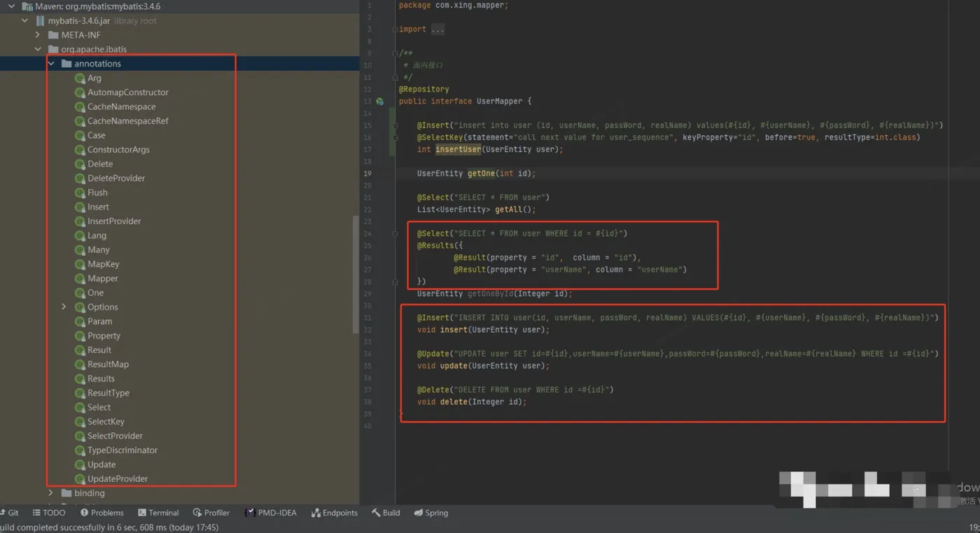Image resolution: width=980 pixels, height=533 pixels.
Task: Click the Flush annotation icon
Action: (80, 193)
